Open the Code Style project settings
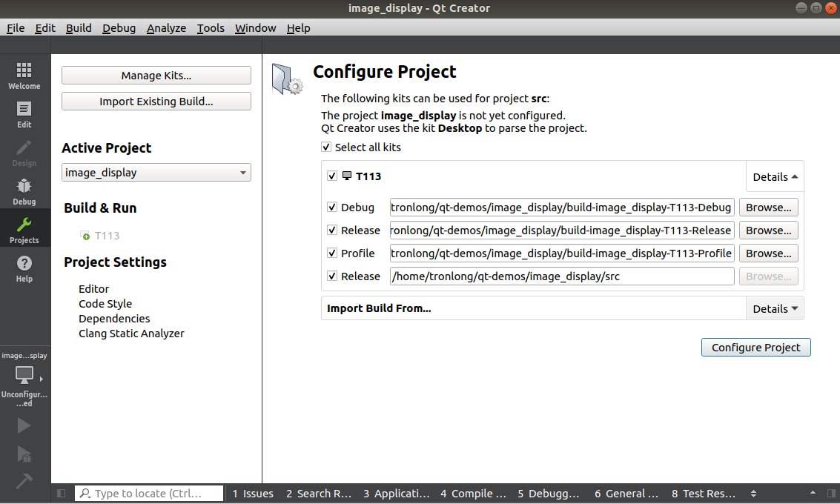 [105, 304]
